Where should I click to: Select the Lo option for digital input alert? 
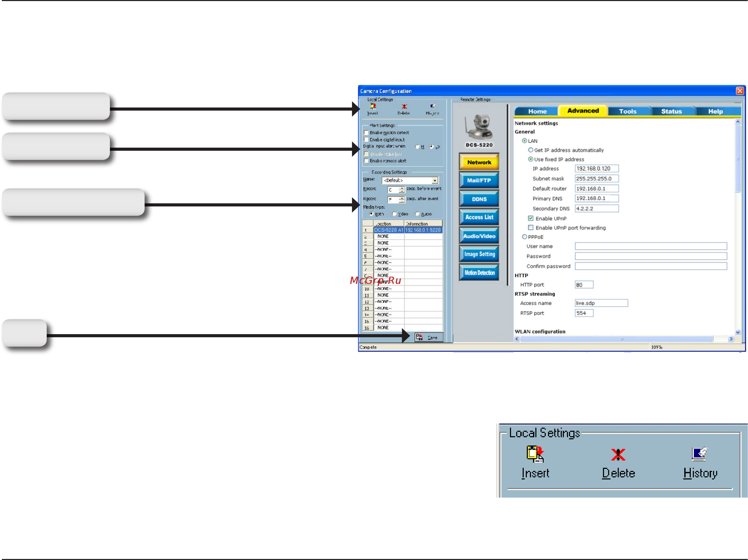click(x=431, y=147)
